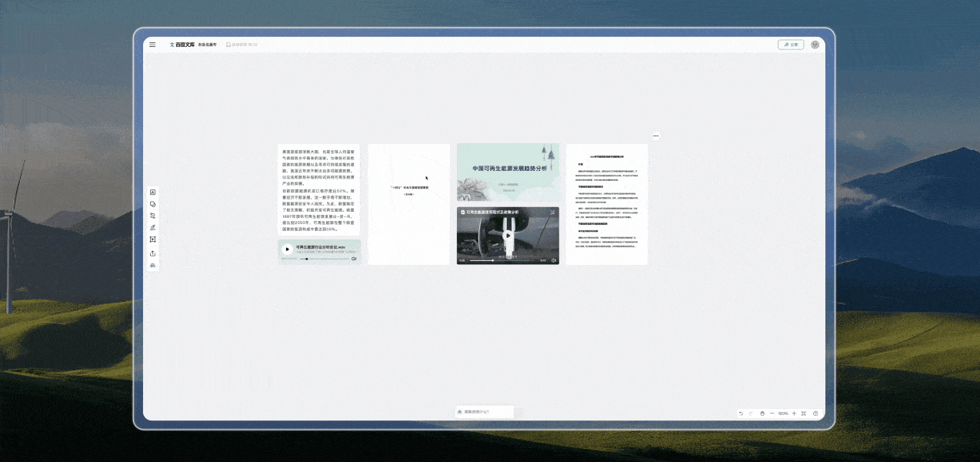Viewport: 980px width, 462px height.
Task: Click the 100% zoom level
Action: (783, 413)
